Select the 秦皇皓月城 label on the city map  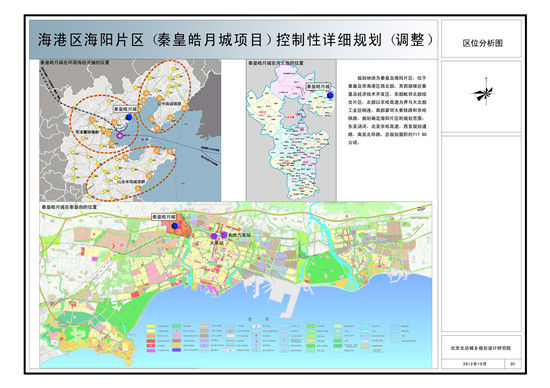tap(164, 217)
